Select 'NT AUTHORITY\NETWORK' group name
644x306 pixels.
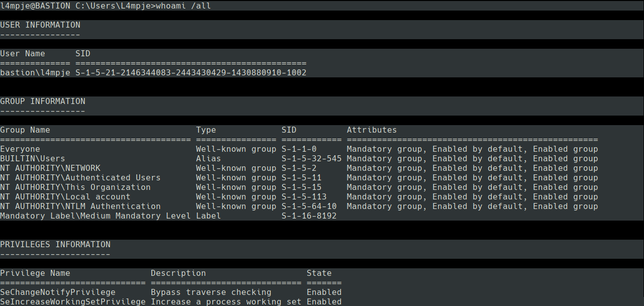click(x=50, y=168)
